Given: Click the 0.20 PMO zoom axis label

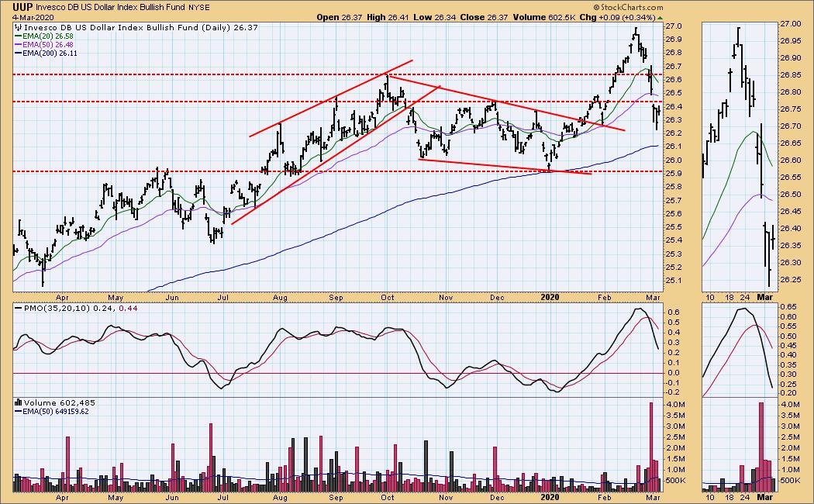Looking at the screenshot, I should (x=789, y=393).
